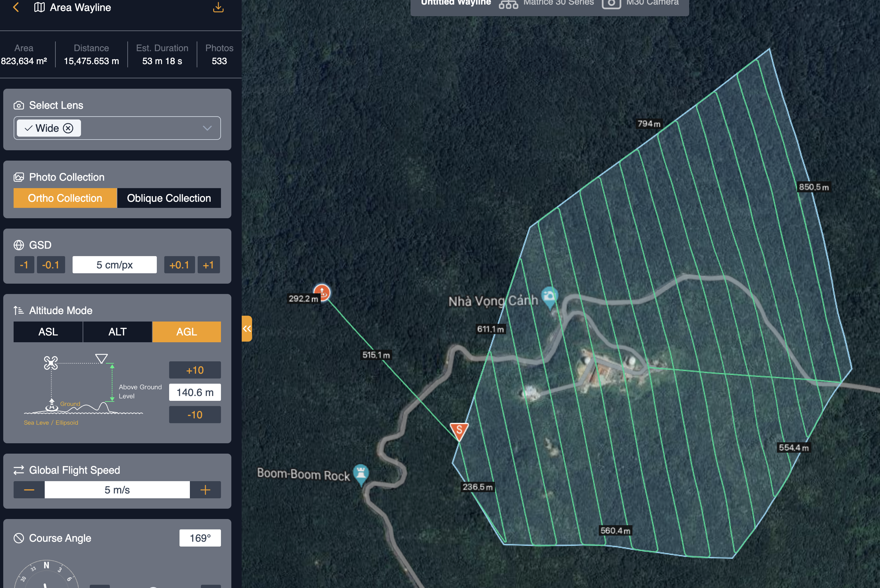The height and width of the screenshot is (588, 880).
Task: Increase flight speed with plus button
Action: click(205, 490)
